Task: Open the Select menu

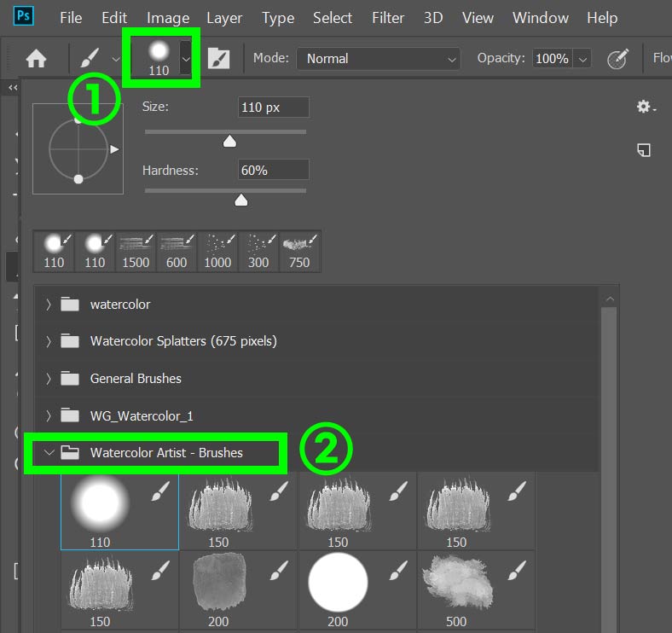Action: 333,18
